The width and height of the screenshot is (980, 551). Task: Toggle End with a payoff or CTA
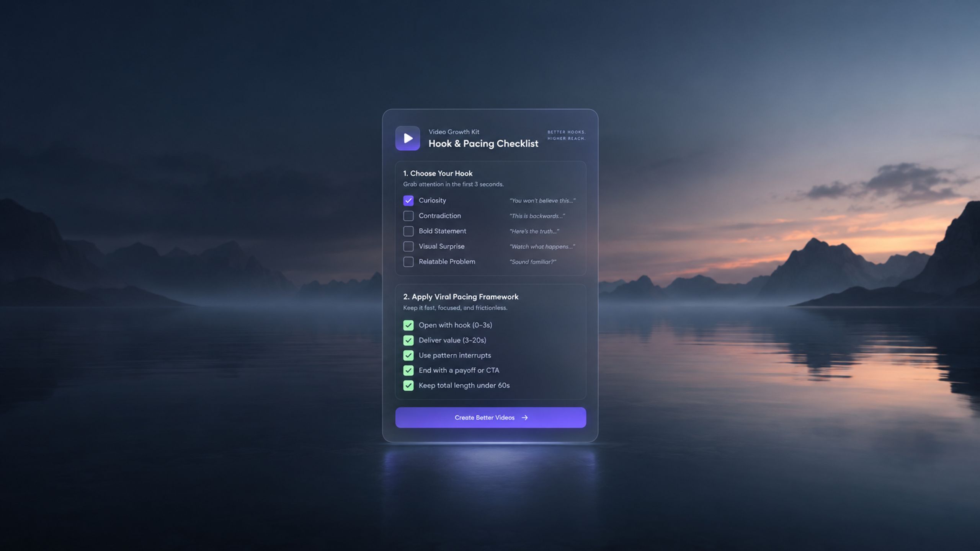pyautogui.click(x=408, y=370)
